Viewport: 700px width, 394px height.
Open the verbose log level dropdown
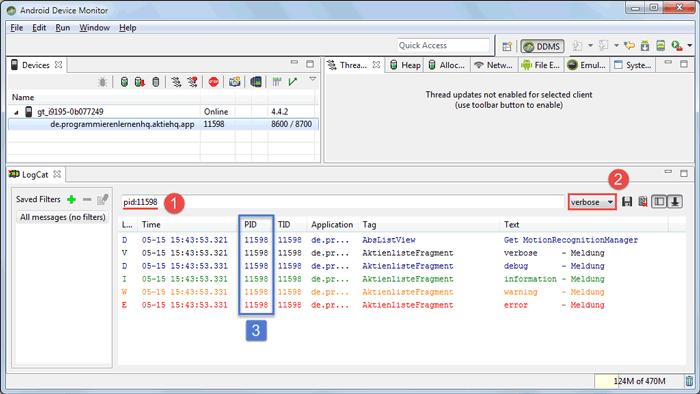click(592, 202)
